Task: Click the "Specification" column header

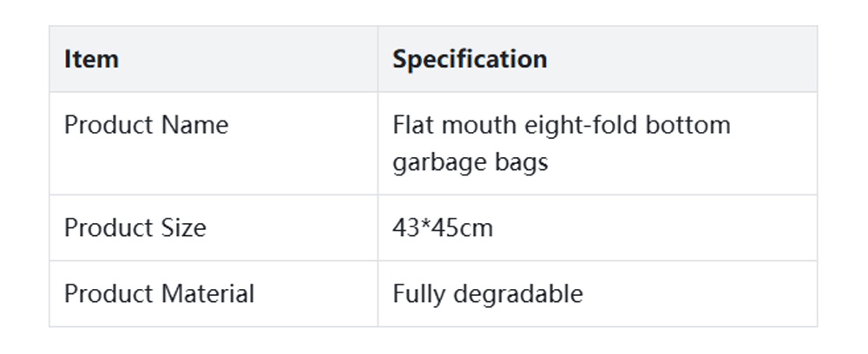Action: 470,59
